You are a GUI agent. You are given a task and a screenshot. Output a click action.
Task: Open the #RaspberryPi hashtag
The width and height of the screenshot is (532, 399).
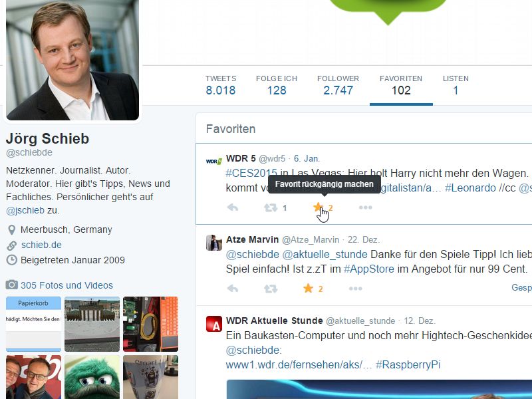point(408,365)
